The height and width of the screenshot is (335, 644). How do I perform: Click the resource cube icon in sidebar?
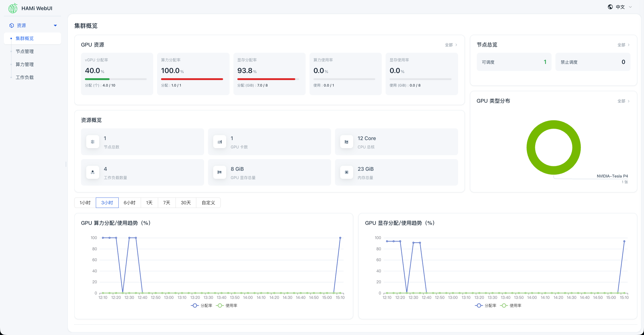(11, 25)
